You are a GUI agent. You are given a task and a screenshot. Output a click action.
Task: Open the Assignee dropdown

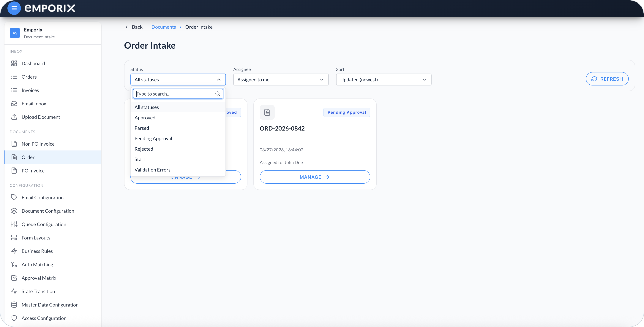[x=281, y=80]
